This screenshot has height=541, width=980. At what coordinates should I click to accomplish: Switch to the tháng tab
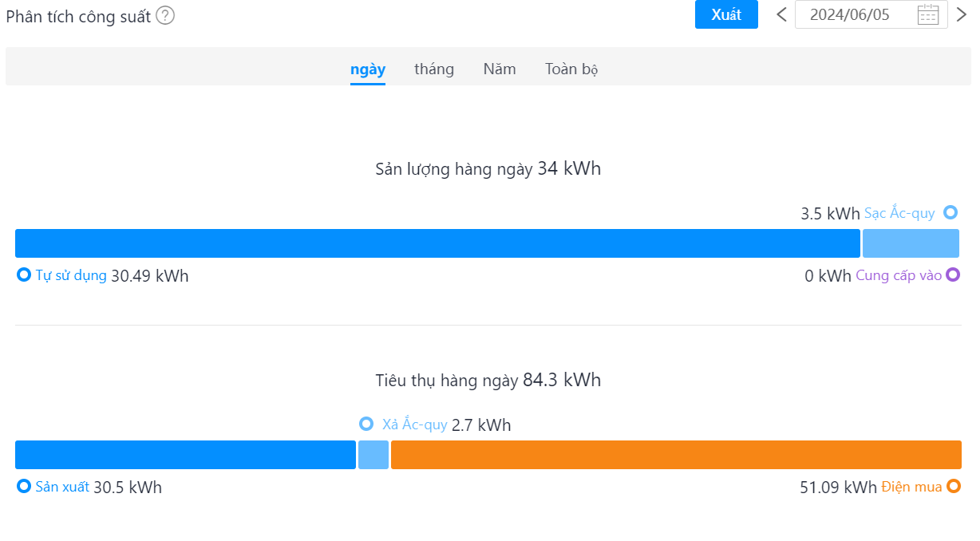coord(434,69)
